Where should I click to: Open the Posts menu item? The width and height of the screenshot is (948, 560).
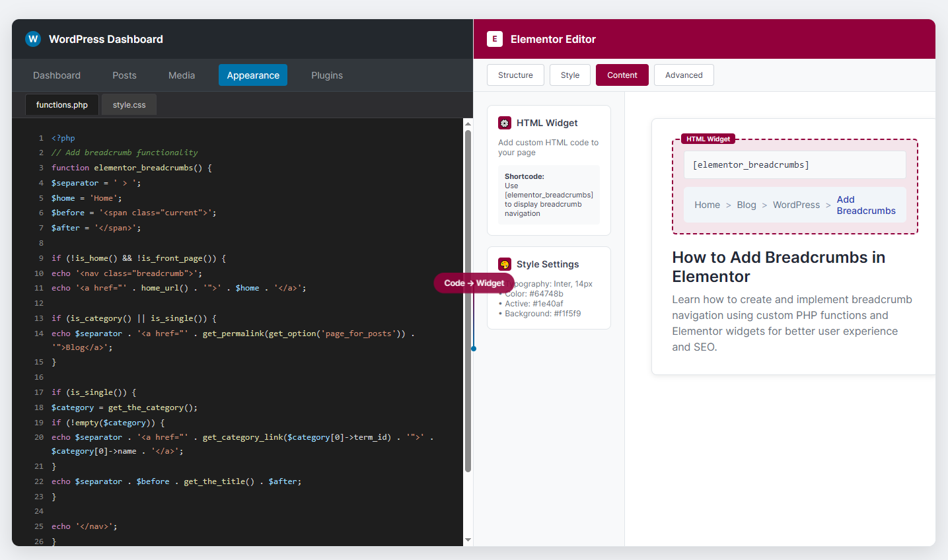(124, 75)
